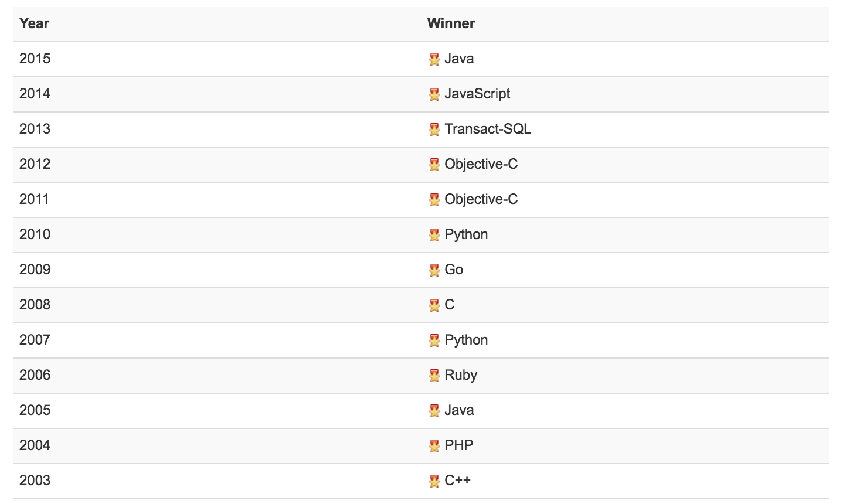Click the medal icon in the 2012 row
Image resolution: width=843 pixels, height=504 pixels.
434,165
